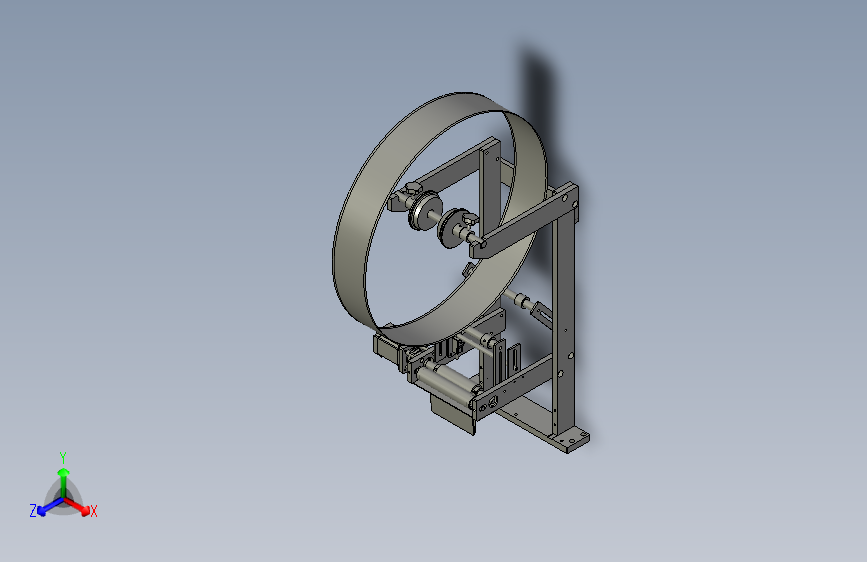Select the flat plate hanging below the roller
Image resolution: width=867 pixels, height=562 pixels.
[452, 415]
